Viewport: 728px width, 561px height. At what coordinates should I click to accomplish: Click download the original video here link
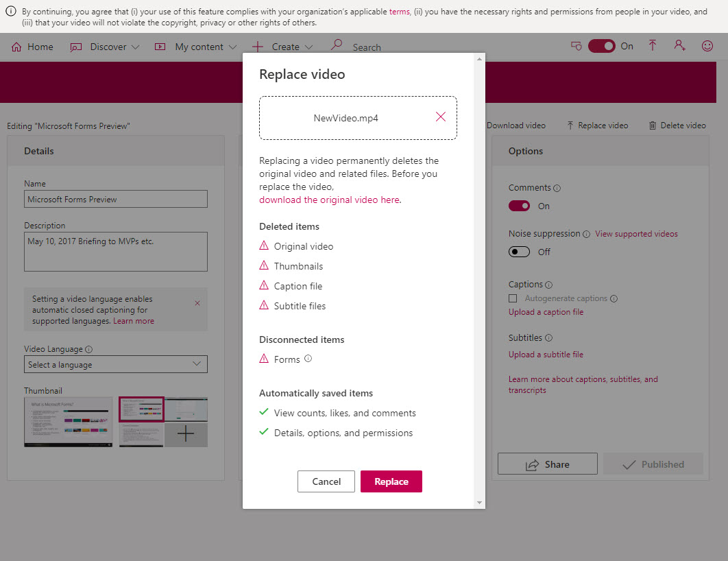[x=329, y=200]
